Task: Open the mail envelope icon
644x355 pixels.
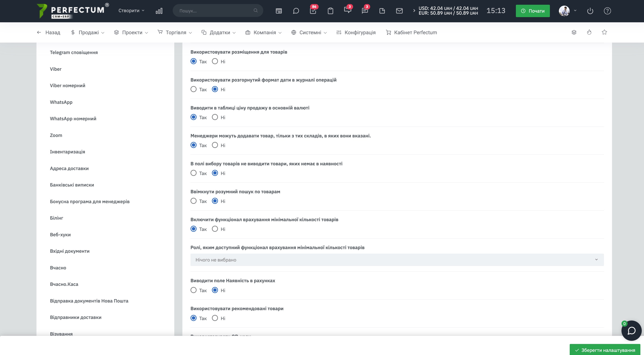Action: pos(399,11)
